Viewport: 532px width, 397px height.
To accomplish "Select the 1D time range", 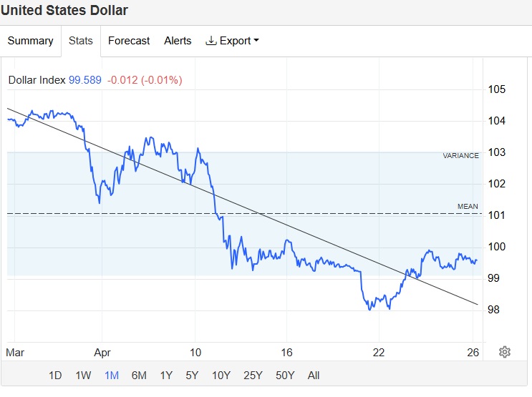I will click(55, 375).
